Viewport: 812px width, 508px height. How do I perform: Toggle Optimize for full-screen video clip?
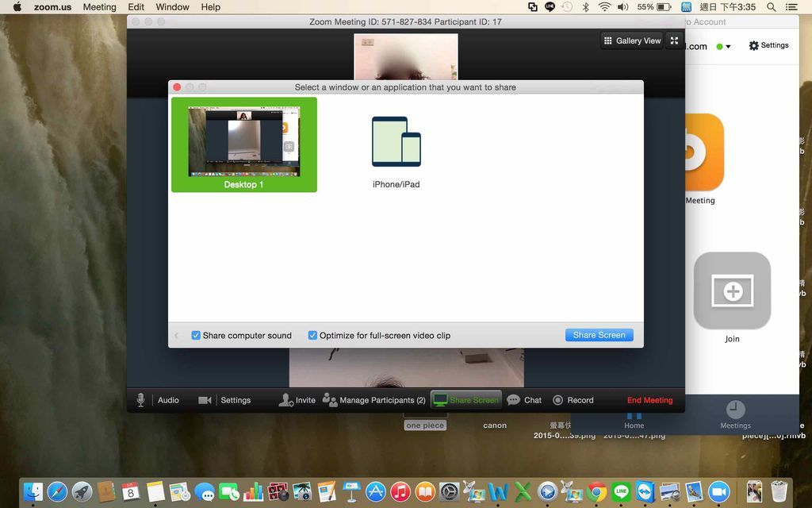(x=312, y=336)
